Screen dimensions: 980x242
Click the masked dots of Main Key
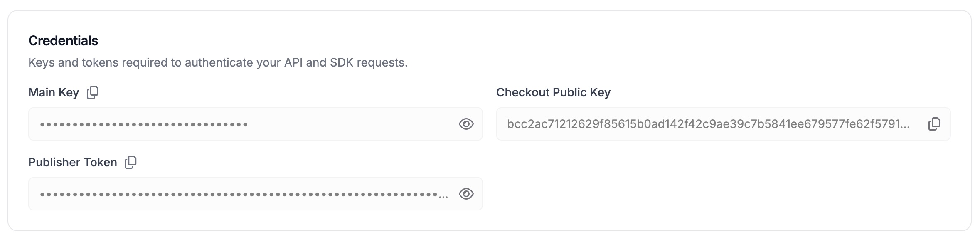[144, 124]
